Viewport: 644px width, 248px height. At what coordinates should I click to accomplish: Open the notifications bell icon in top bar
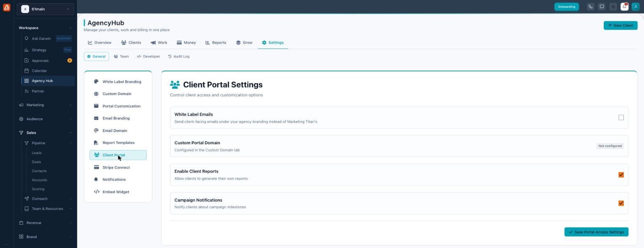624,7
